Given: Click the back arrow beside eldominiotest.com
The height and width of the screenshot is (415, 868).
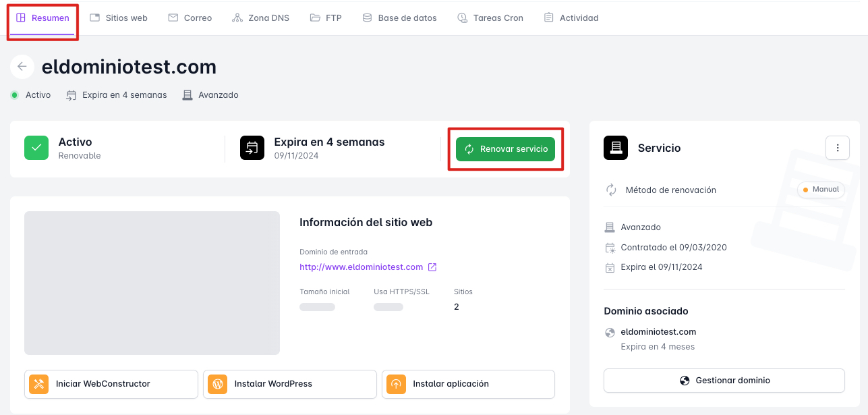Looking at the screenshot, I should point(22,67).
